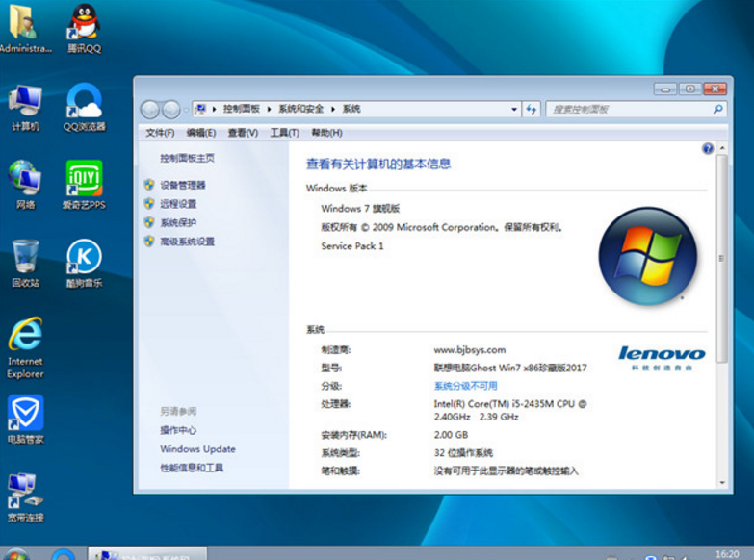This screenshot has height=560, width=754.
Task: Go to 控制面板主页 link
Action: pyautogui.click(x=187, y=158)
